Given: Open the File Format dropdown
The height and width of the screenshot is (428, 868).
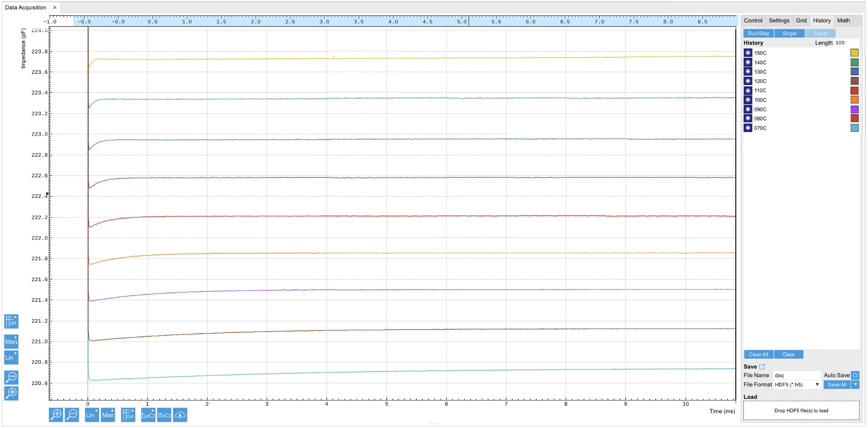Looking at the screenshot, I should (797, 385).
